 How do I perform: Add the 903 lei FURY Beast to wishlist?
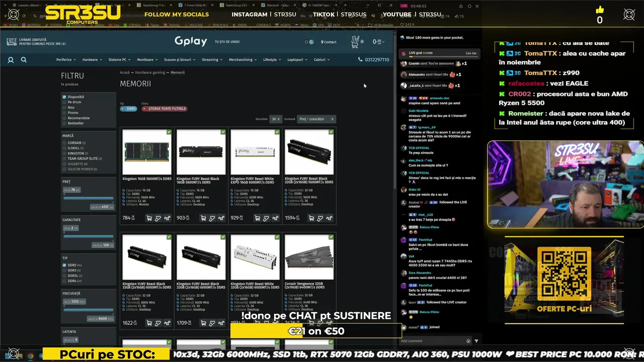pyautogui.click(x=212, y=218)
